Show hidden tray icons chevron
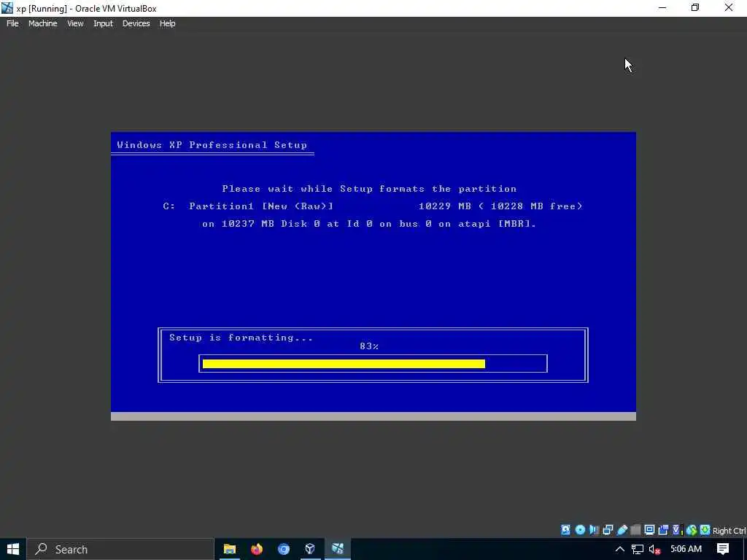This screenshot has width=747, height=560. 620,549
